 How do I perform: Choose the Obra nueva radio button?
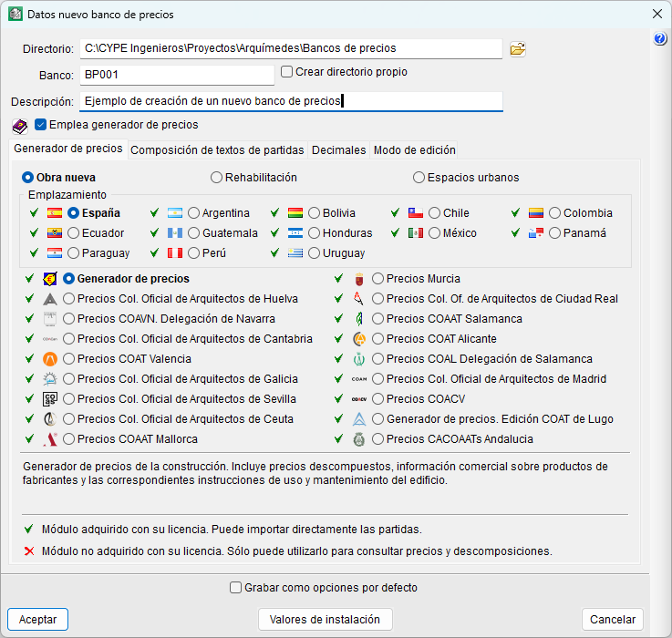point(27,178)
